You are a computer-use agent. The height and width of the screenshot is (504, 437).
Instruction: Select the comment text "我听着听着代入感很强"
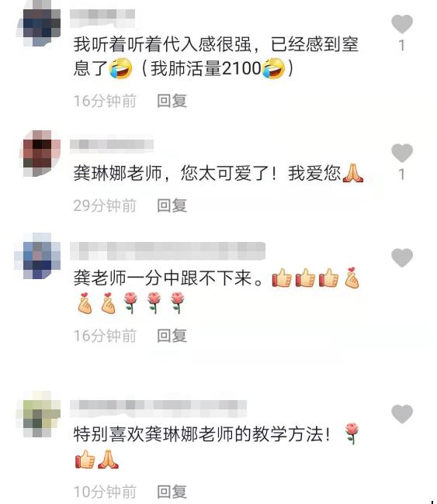pyautogui.click(x=162, y=44)
